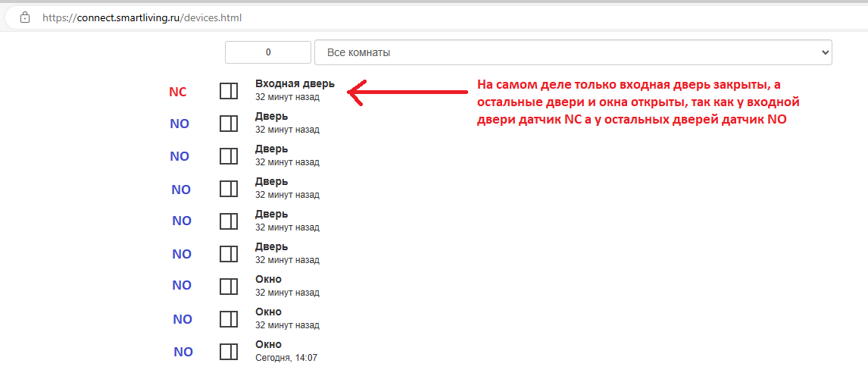
Task: Select Окно name above Сегодня, 14:07
Action: click(268, 344)
